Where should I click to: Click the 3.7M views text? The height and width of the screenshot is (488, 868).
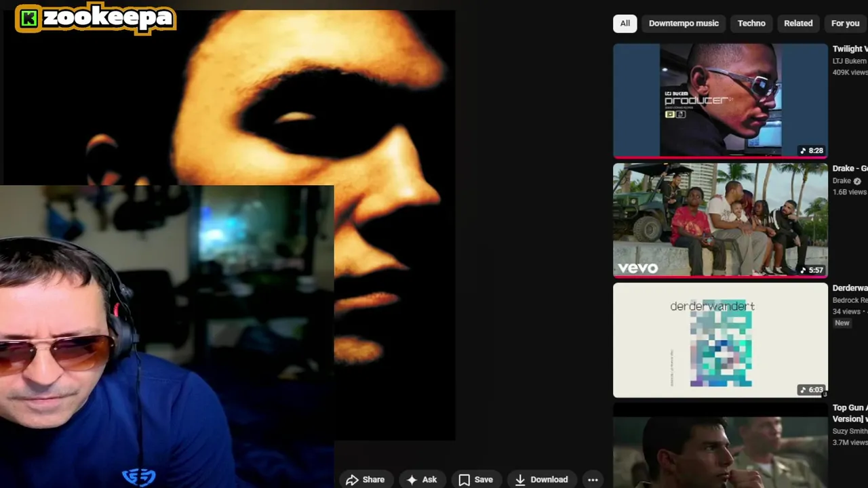click(850, 443)
